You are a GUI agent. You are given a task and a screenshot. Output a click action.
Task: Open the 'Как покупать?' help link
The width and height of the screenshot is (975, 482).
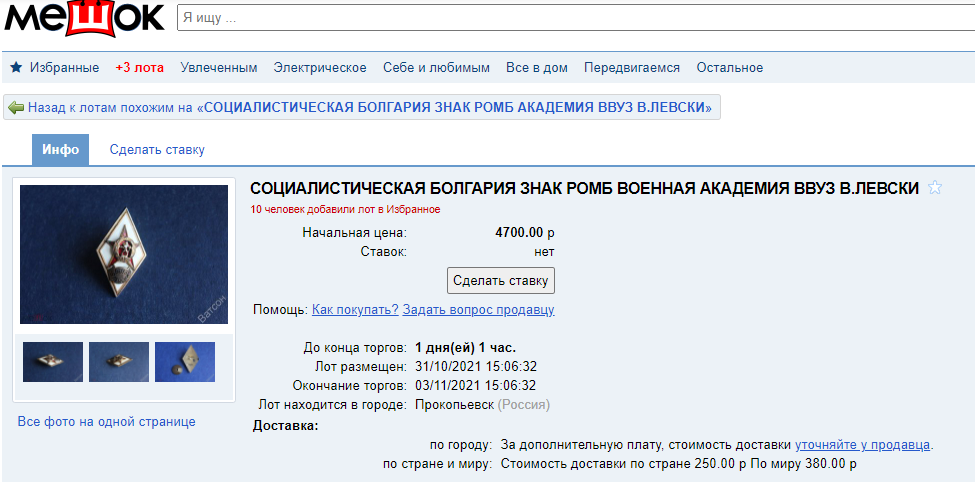(x=355, y=309)
